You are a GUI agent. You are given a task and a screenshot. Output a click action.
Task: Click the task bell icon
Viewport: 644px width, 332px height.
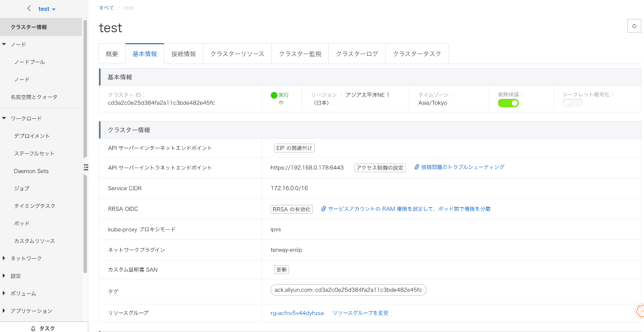(33, 328)
